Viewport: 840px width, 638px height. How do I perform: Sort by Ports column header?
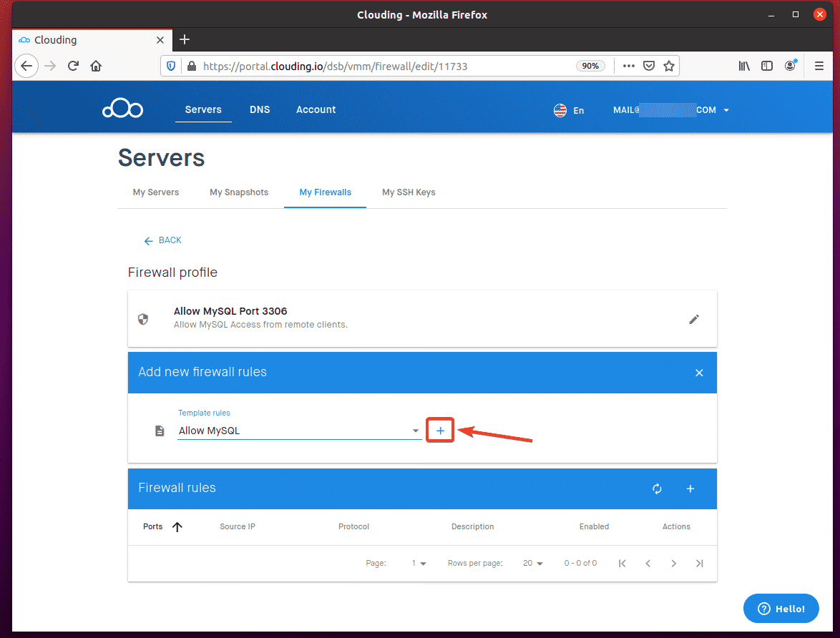[x=153, y=526]
